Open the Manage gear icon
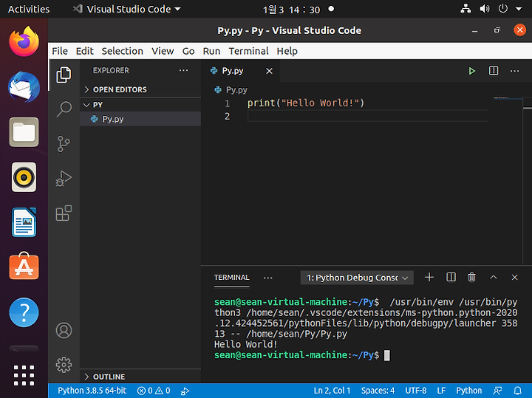532x398 pixels. tap(64, 365)
